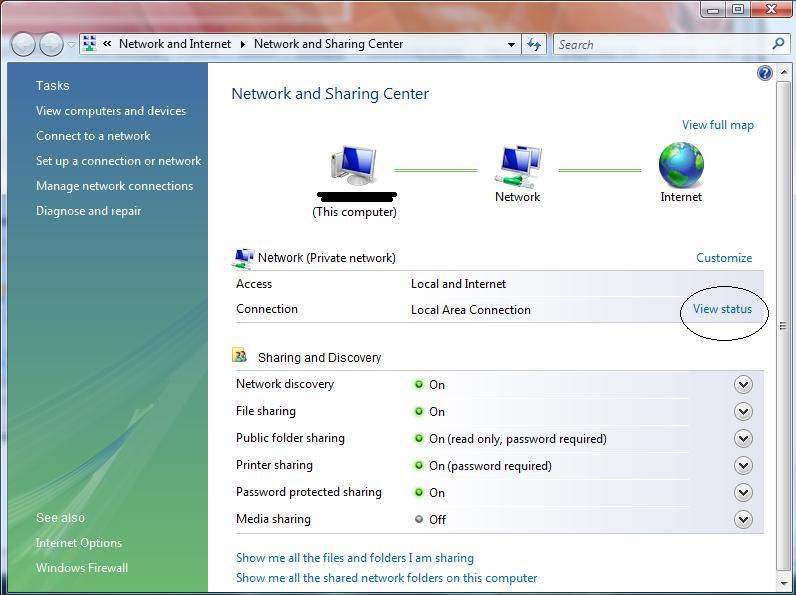Click inside the Search box
The image size is (796, 595).
click(660, 45)
